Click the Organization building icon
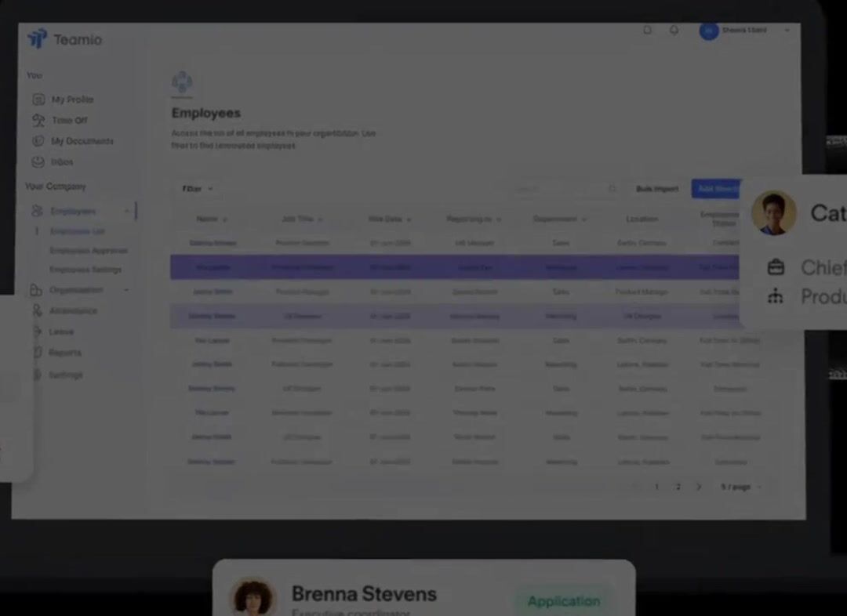 coord(35,290)
